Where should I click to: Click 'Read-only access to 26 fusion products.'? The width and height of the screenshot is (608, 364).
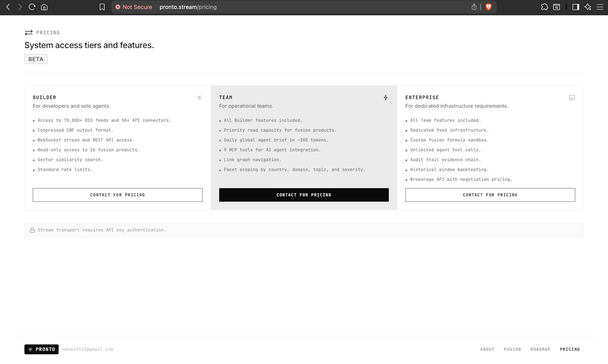[89, 150]
